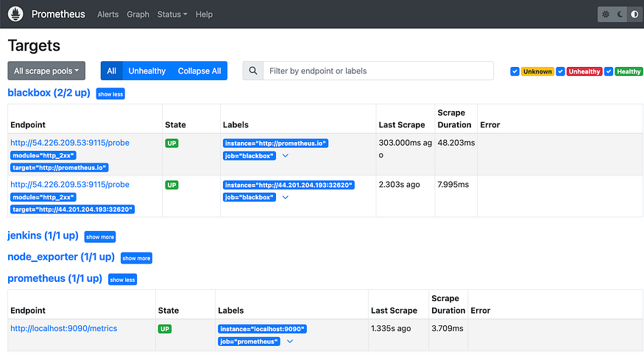Click UP state badge for localhost:9090 target
Image resolution: width=644 pixels, height=354 pixels.
click(165, 329)
